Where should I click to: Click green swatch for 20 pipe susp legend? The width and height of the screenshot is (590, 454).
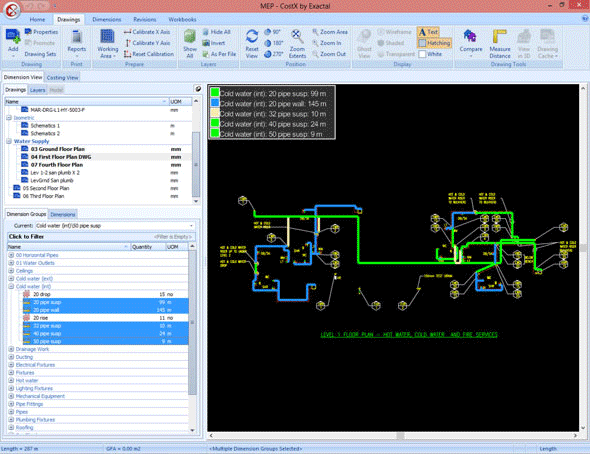point(215,92)
